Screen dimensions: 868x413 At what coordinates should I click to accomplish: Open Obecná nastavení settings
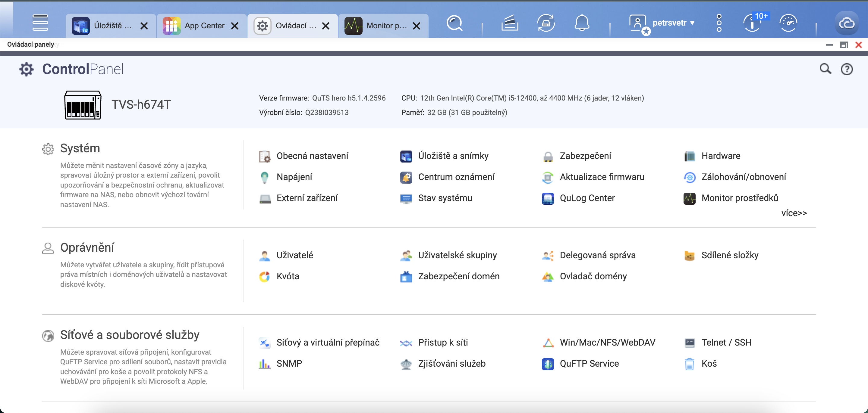(312, 156)
